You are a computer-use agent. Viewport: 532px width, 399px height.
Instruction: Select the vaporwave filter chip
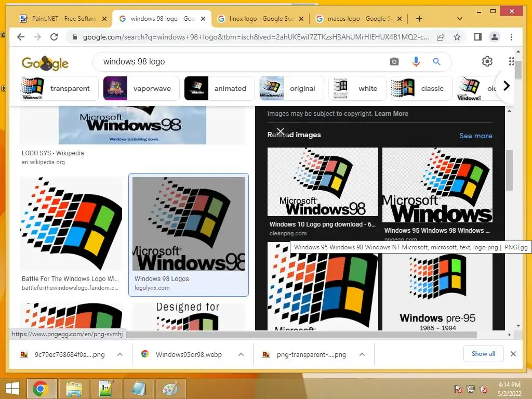pyautogui.click(x=141, y=88)
